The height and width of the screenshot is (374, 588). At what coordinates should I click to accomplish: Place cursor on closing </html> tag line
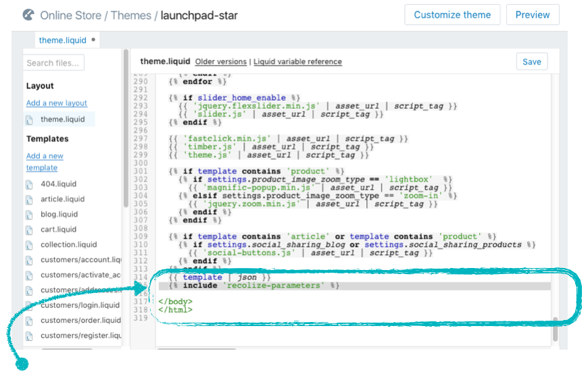[x=176, y=310]
